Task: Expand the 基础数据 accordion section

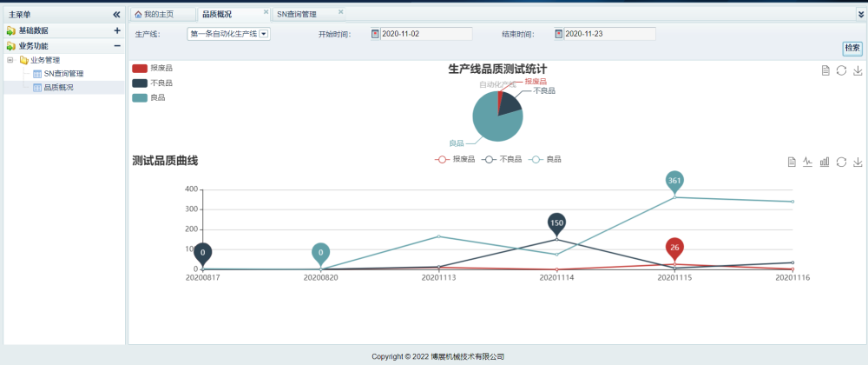Action: coord(117,31)
